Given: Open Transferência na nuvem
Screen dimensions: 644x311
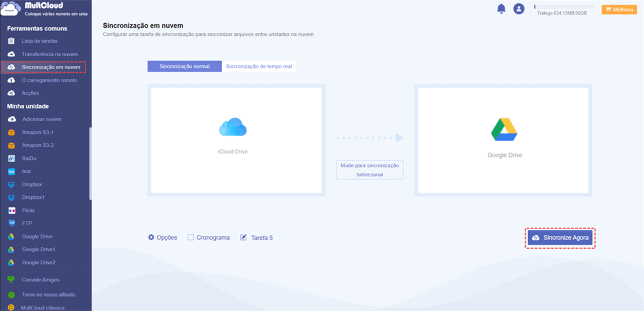Looking at the screenshot, I should coord(50,54).
